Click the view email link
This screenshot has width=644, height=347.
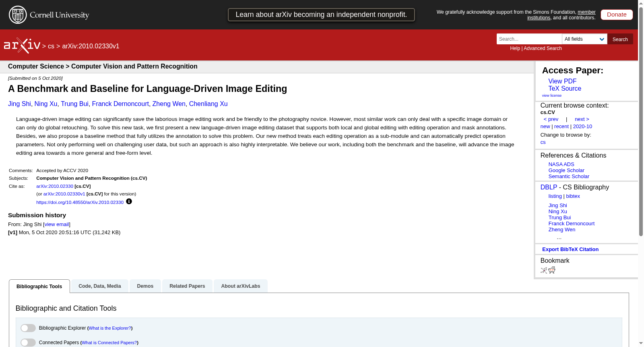pyautogui.click(x=57, y=224)
